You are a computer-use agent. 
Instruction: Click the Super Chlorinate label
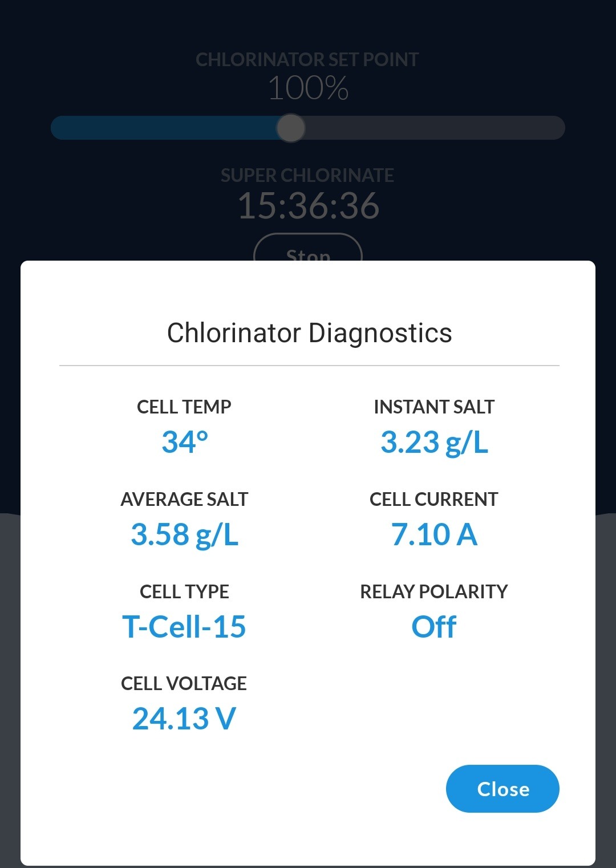[307, 175]
